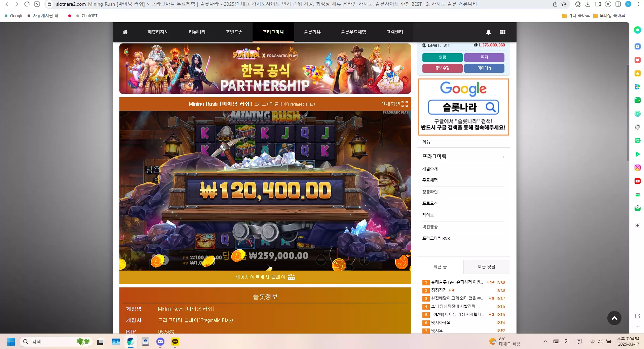The image size is (644, 349).
Task: Open the recent post 맛저하세요
Action: pyautogui.click(x=441, y=323)
